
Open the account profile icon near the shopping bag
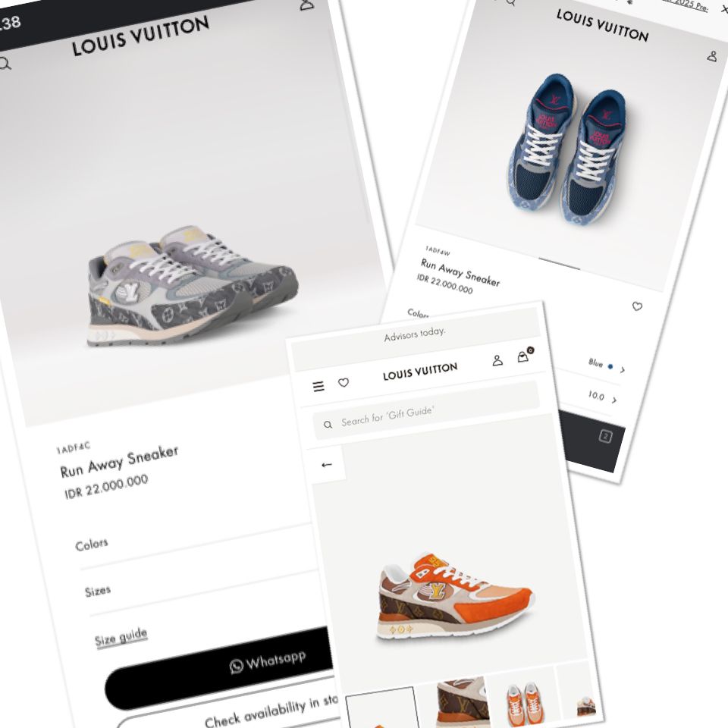(497, 360)
